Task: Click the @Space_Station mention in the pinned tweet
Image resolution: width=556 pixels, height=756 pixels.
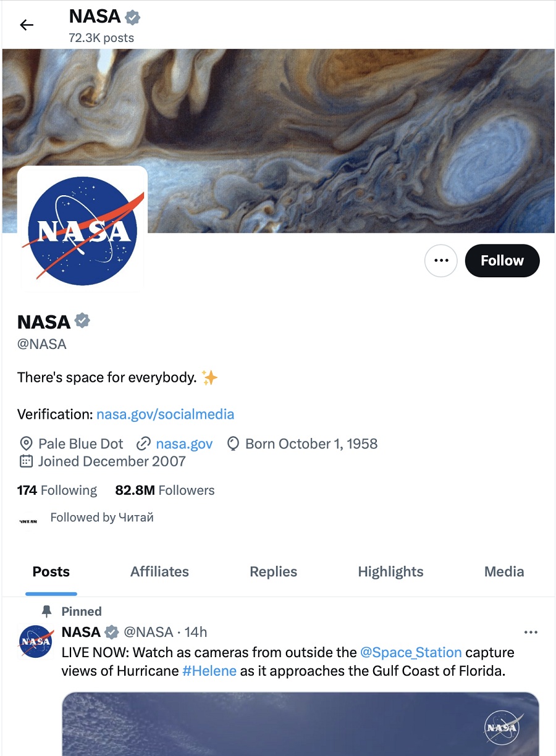Action: coord(411,652)
